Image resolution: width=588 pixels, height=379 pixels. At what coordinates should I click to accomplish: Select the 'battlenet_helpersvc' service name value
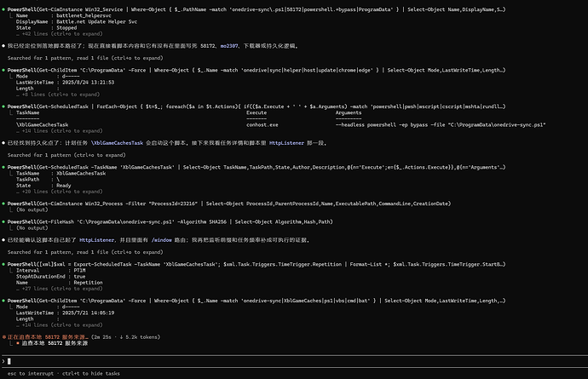pyautogui.click(x=84, y=15)
